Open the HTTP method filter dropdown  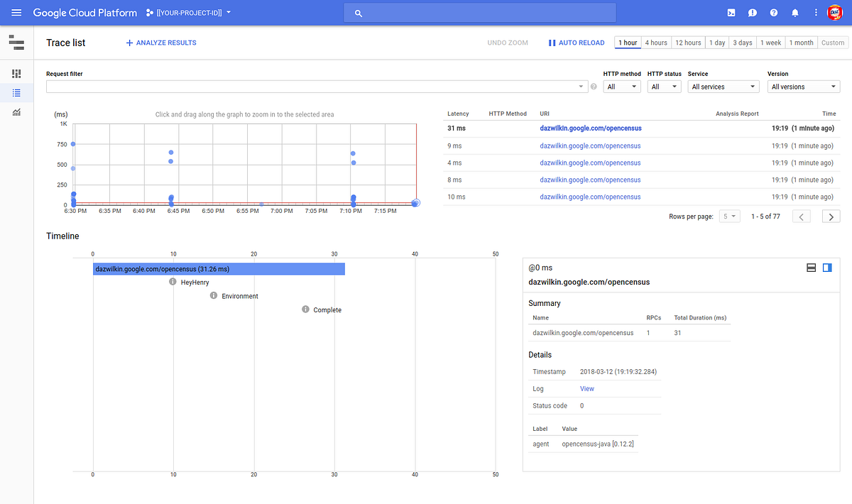click(x=622, y=86)
